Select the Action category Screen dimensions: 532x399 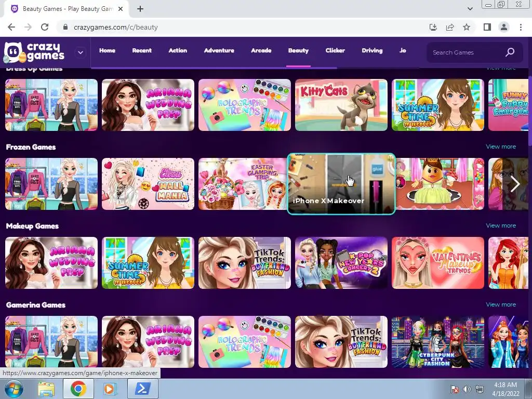point(178,50)
